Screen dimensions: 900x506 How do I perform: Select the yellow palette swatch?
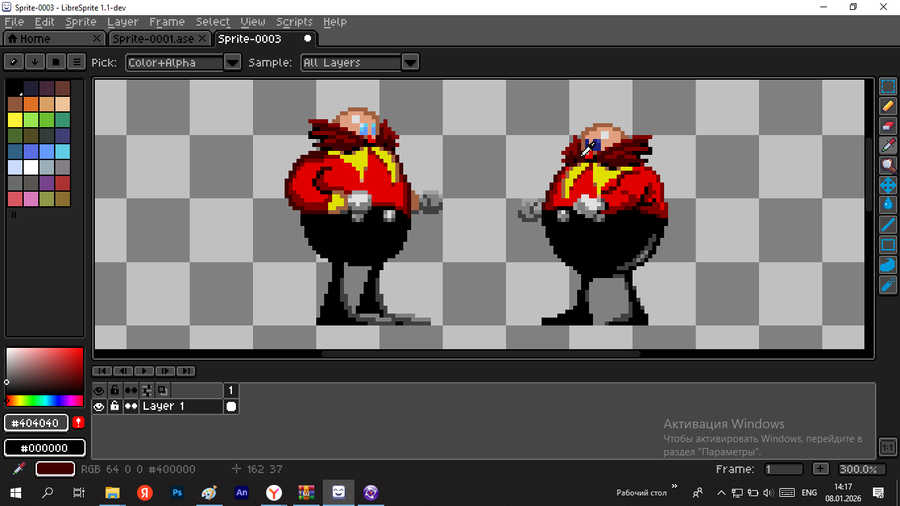(15, 119)
